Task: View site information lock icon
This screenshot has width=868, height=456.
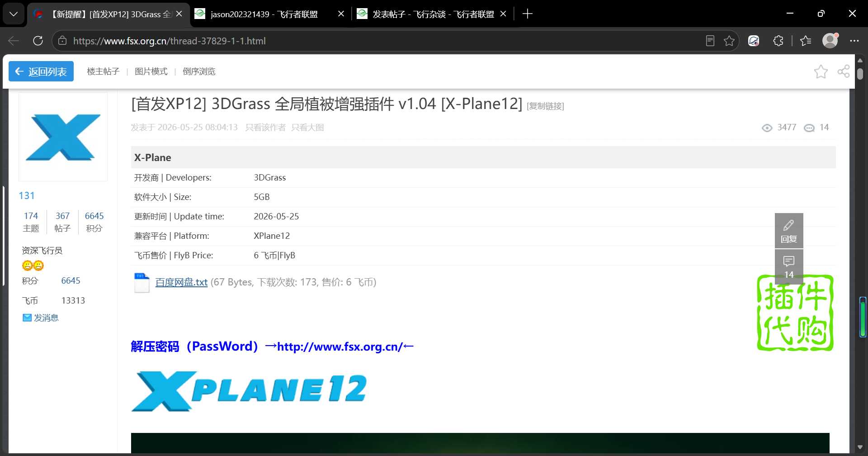Action: pyautogui.click(x=62, y=41)
